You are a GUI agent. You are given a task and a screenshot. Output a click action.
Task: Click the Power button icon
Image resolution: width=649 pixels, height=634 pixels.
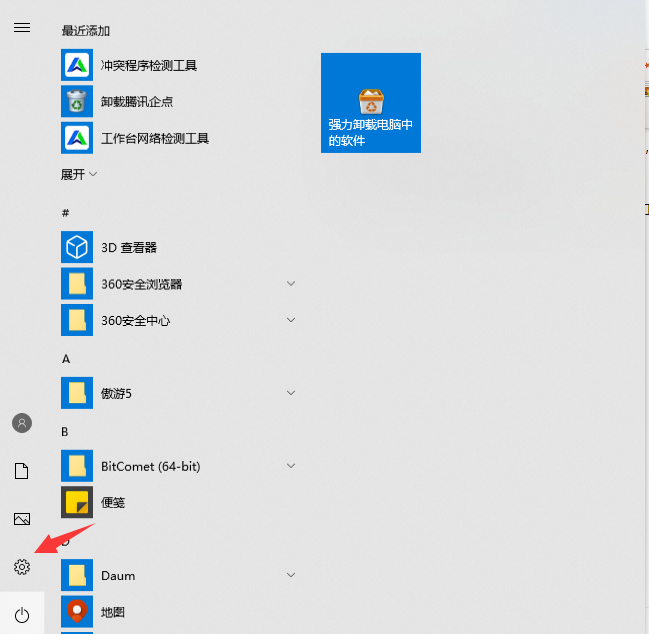pos(22,615)
